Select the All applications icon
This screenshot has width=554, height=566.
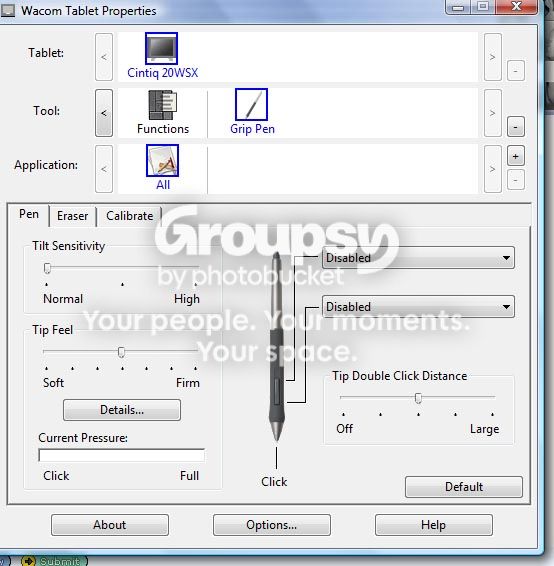point(162,160)
